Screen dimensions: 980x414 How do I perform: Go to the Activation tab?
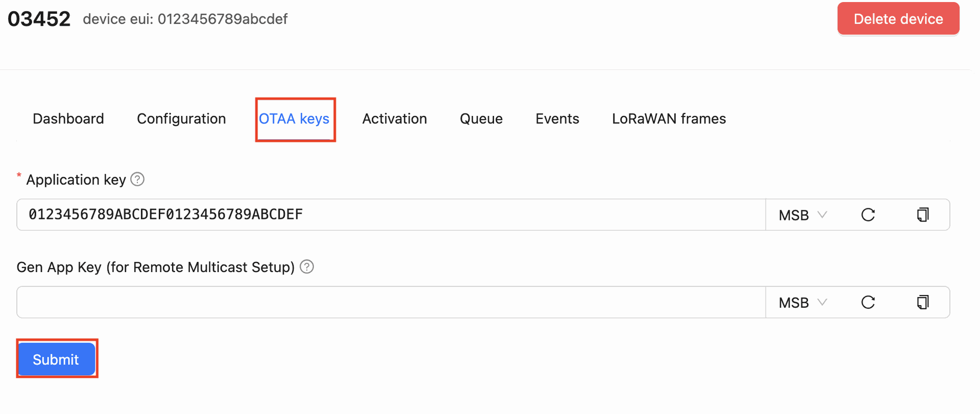click(395, 118)
